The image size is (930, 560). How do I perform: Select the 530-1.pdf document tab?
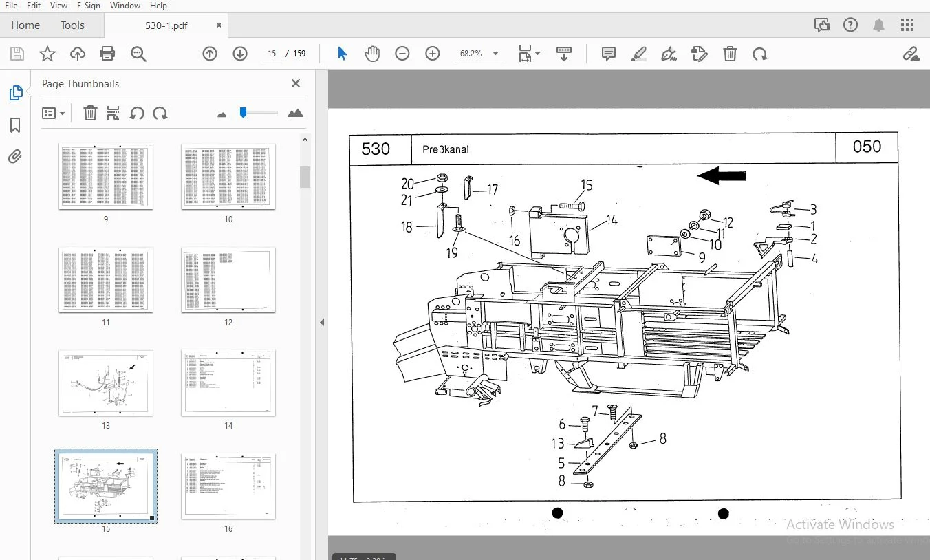tap(166, 25)
